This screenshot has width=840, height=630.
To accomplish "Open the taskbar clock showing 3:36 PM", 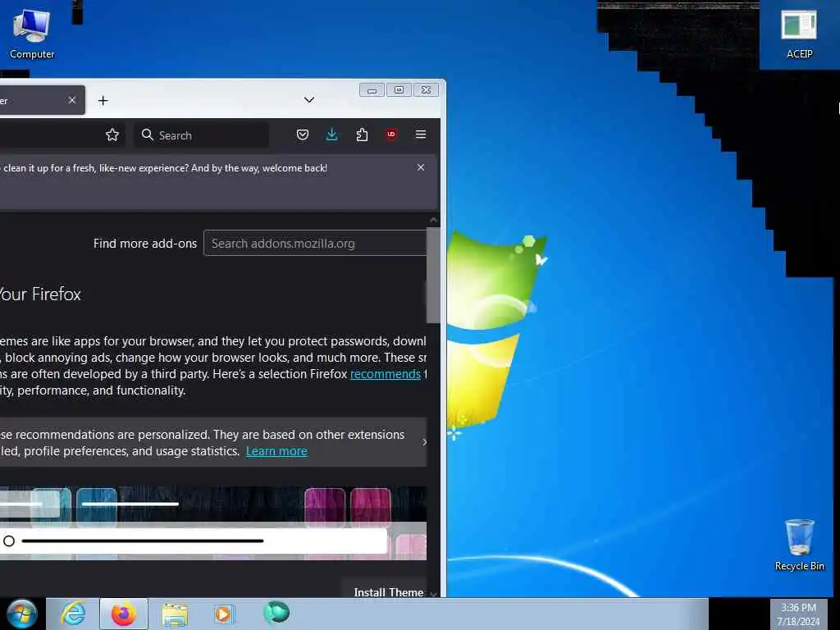I will click(798, 614).
